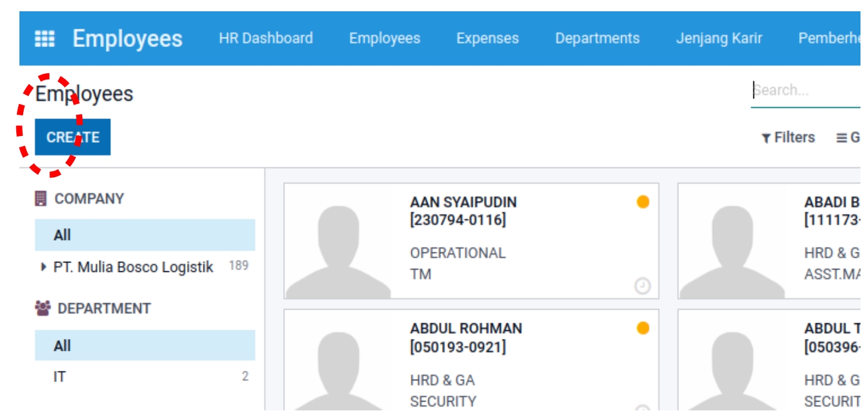Click the clock activity icon on AAN SYAIPUDIN card

(x=643, y=286)
